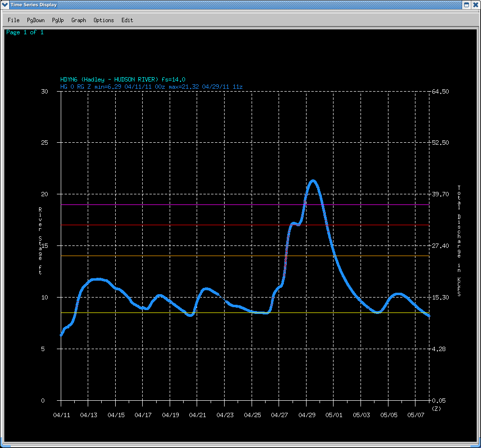Click the PgDown menu item
This screenshot has width=481, height=448.
[x=36, y=20]
